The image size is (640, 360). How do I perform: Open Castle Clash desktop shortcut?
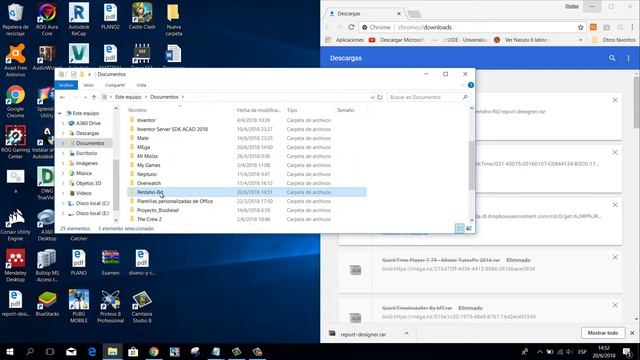click(x=142, y=16)
